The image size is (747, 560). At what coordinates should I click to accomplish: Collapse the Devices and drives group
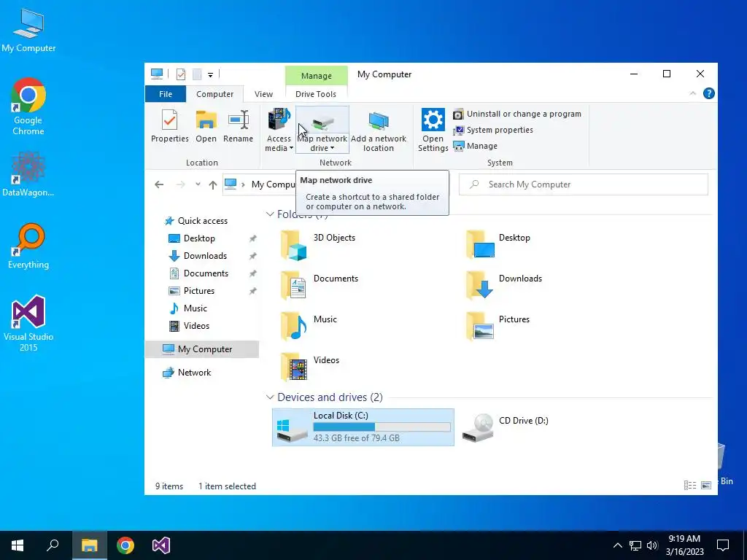click(x=270, y=397)
